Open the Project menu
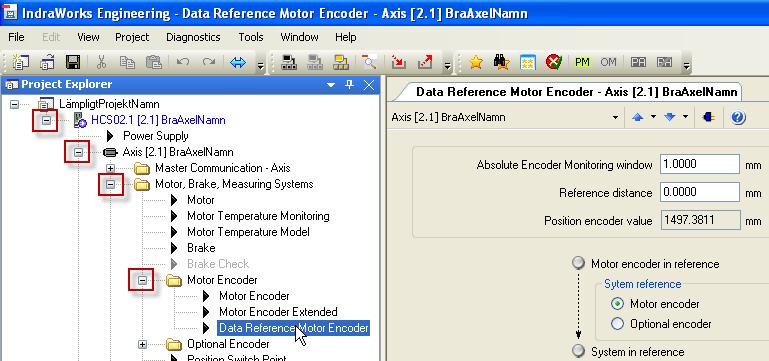The width and height of the screenshot is (769, 361). coord(132,37)
